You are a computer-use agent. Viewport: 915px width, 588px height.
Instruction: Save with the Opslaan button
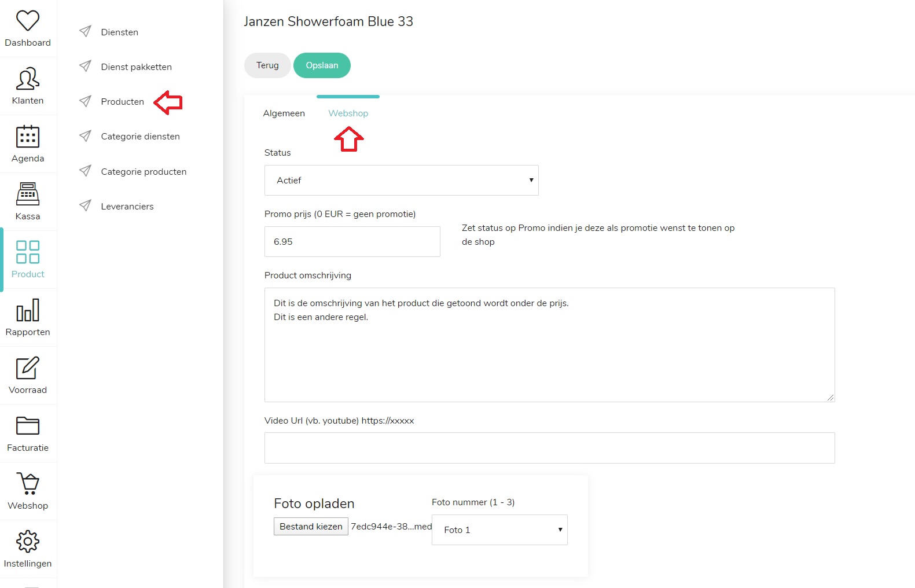click(x=322, y=65)
